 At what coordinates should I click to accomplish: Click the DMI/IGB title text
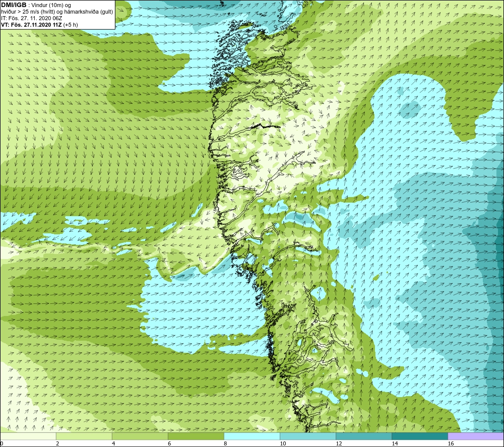[x=14, y=5]
